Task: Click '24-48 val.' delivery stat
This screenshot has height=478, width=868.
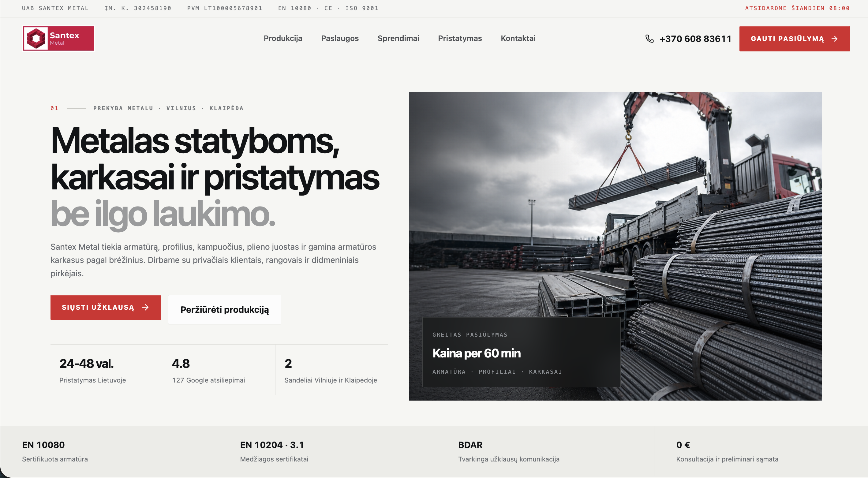Action: pyautogui.click(x=87, y=364)
